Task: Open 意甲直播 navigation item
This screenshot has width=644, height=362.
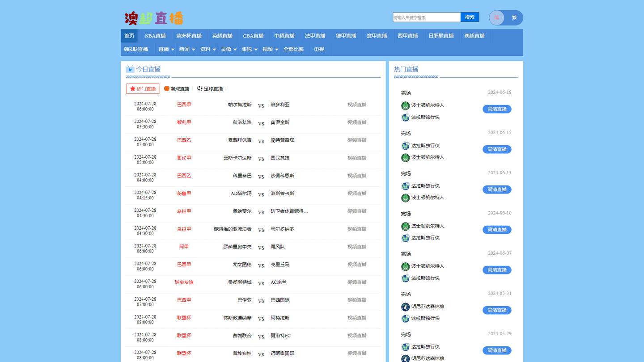Action: (x=377, y=36)
